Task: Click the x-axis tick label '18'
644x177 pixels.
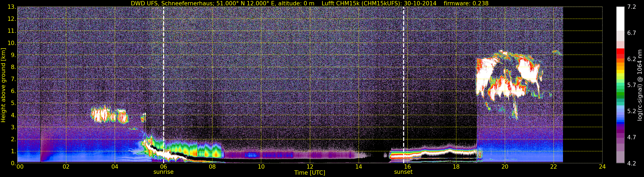Action: pos(456,167)
